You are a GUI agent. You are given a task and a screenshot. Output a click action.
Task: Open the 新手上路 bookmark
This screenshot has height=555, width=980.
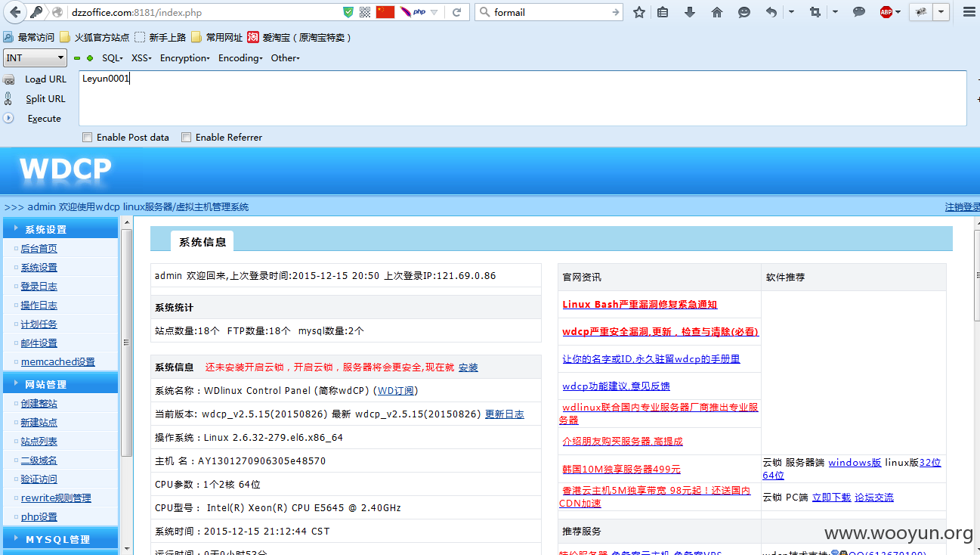(160, 37)
